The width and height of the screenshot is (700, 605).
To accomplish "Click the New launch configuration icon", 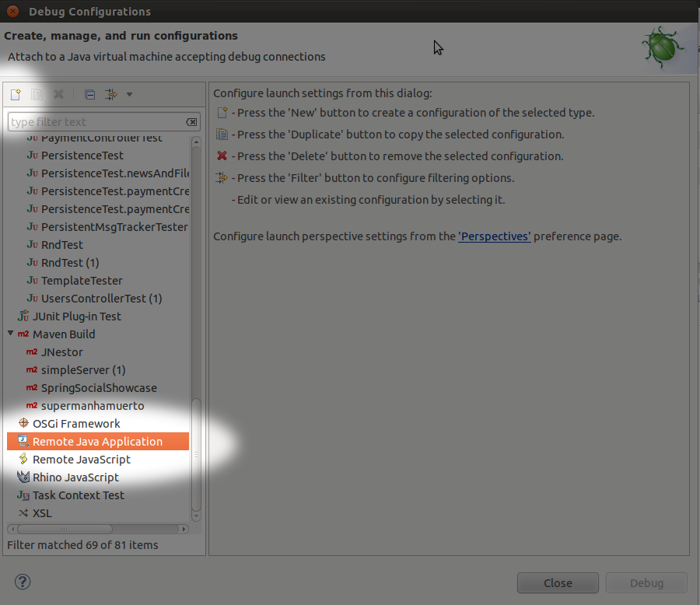I will pyautogui.click(x=15, y=95).
